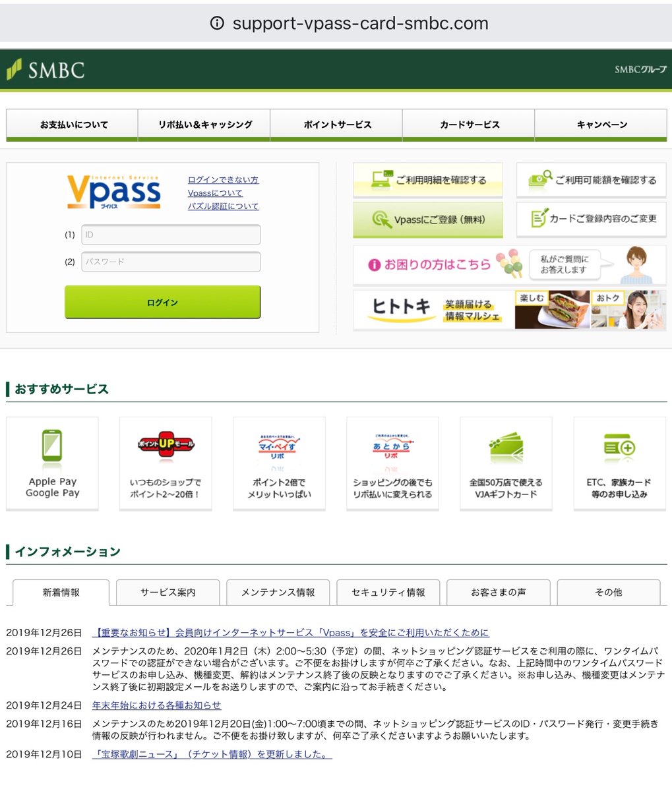Click the Vpass logo
672x791 pixels.
coord(113,192)
